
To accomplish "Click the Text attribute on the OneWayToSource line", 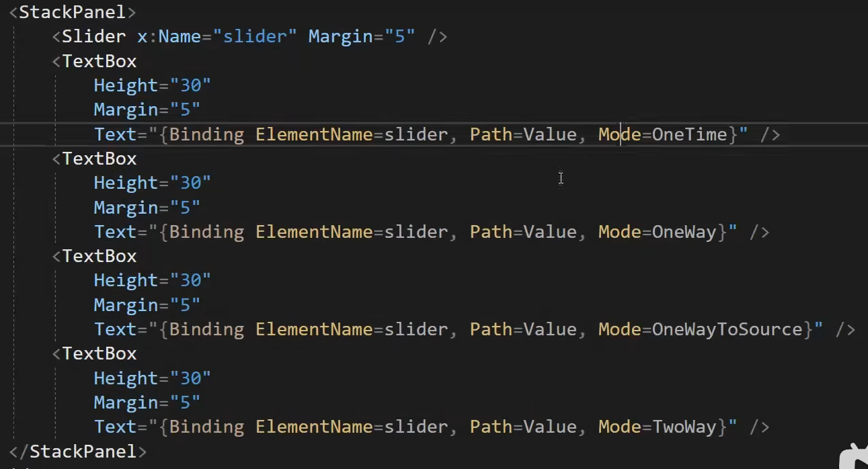I will pyautogui.click(x=115, y=329).
